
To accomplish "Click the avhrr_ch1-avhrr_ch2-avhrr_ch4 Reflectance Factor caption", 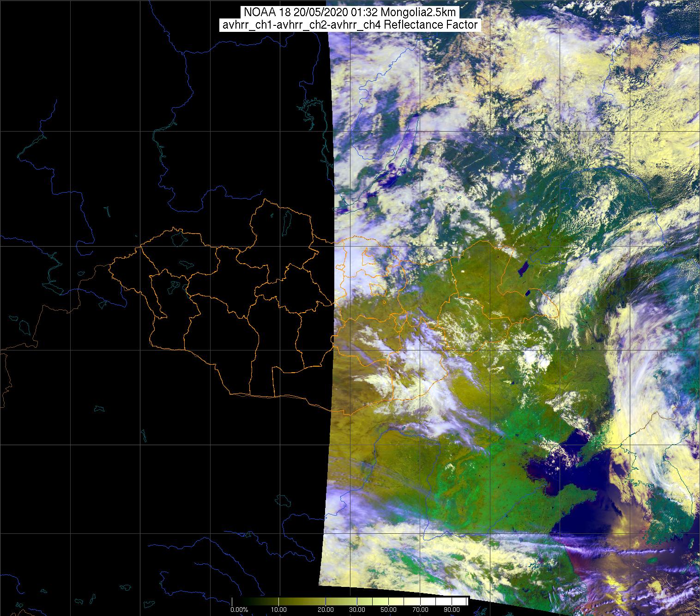I will point(350,25).
